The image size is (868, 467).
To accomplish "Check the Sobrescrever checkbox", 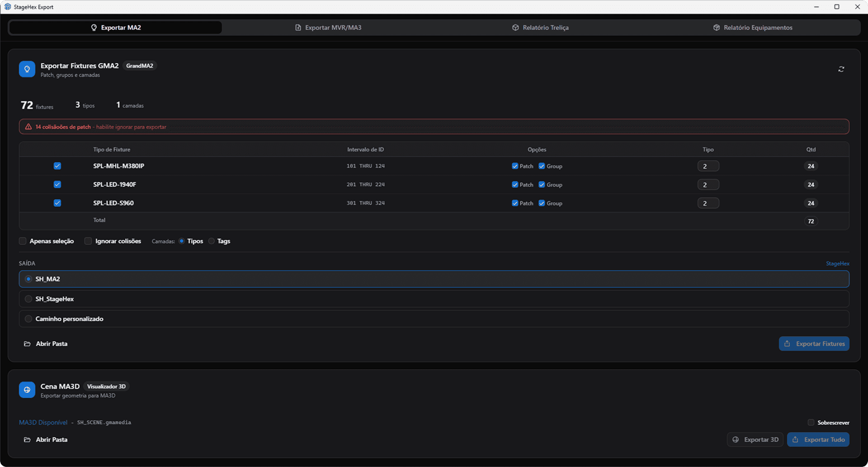I will [x=811, y=422].
